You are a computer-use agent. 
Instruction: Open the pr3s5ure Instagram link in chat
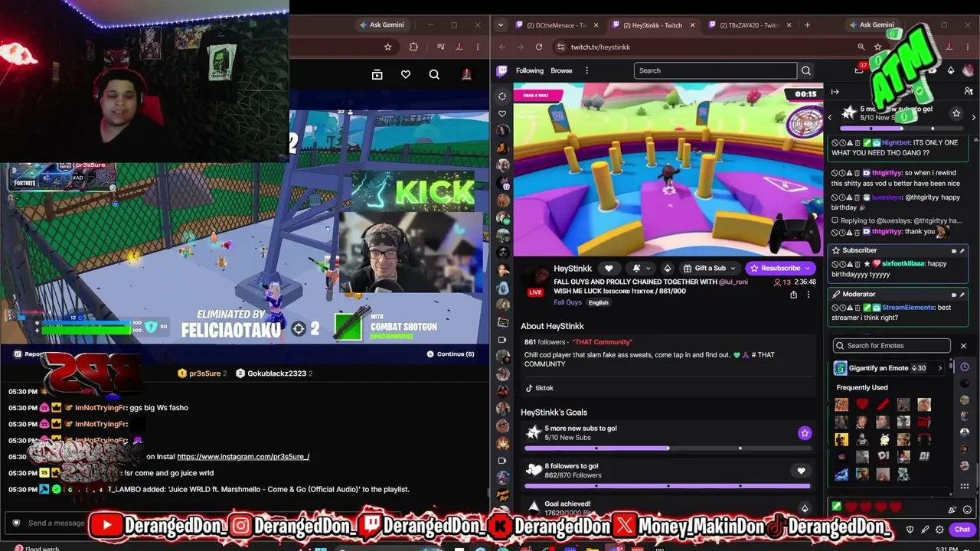point(243,457)
